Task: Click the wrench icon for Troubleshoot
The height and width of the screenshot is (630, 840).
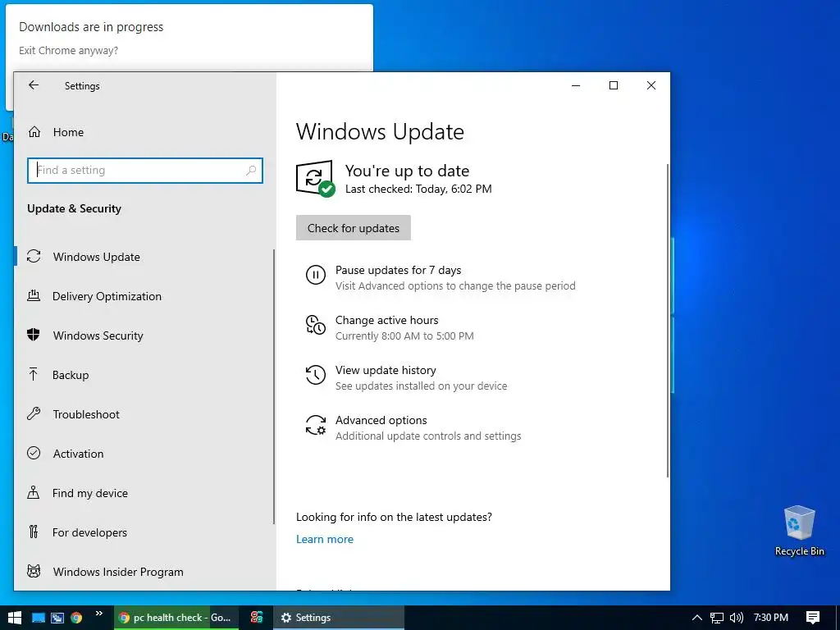Action: click(33, 413)
